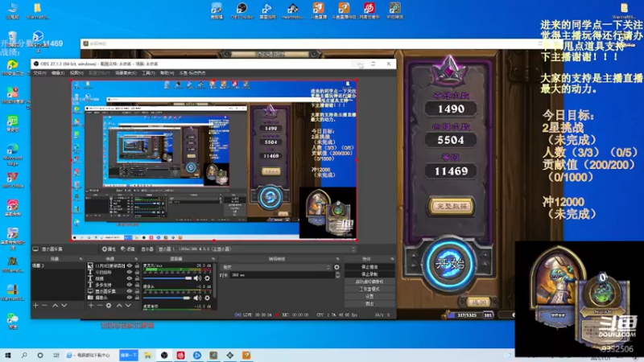Open the 摄像头 audio channel gear settings
The height and width of the screenshot is (362, 644).
207,298
